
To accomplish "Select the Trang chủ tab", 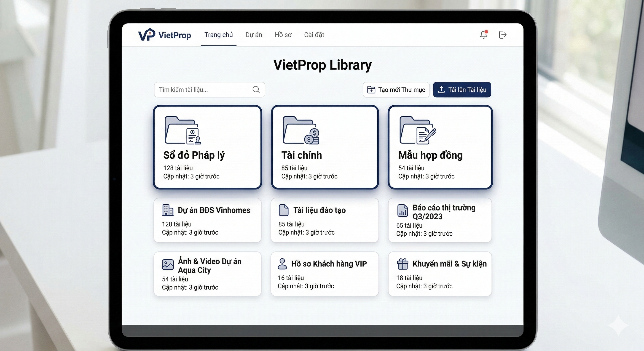I will coord(218,35).
